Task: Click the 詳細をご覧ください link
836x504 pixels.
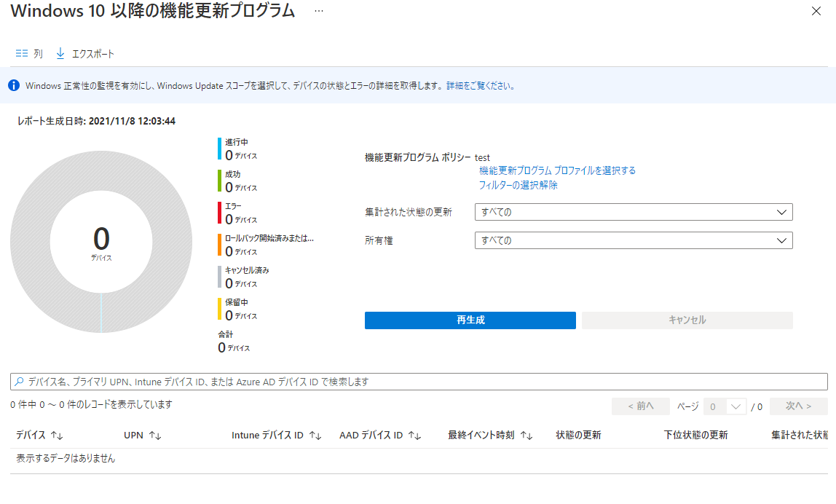Action: point(481,85)
